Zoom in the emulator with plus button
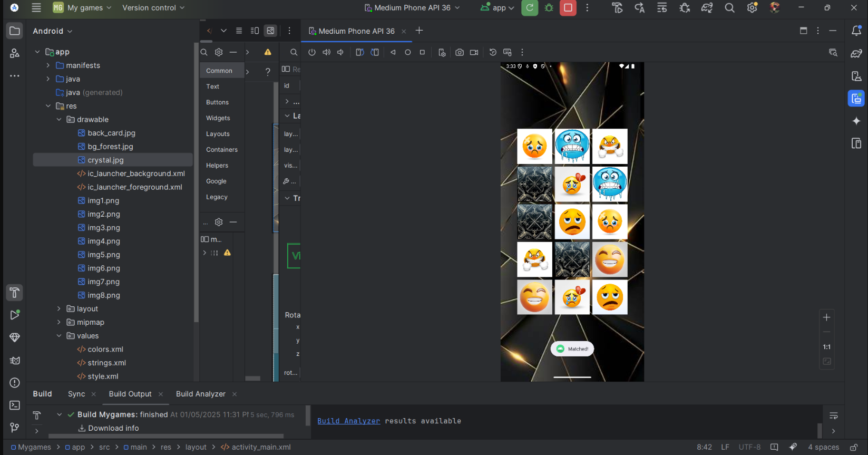868x455 pixels. pyautogui.click(x=826, y=317)
